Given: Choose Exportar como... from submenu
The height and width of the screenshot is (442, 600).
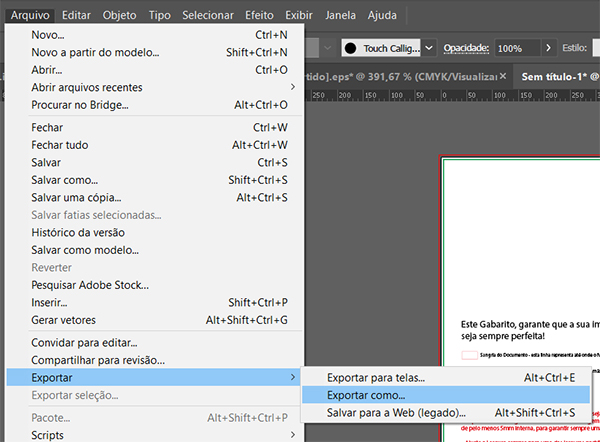Looking at the screenshot, I should pyautogui.click(x=366, y=395).
